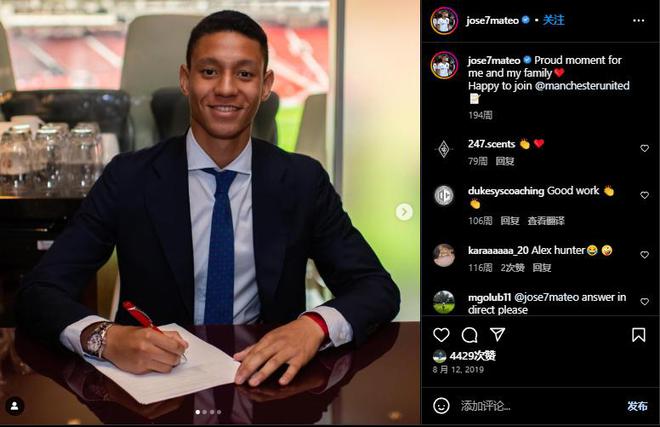Click the 发布 post comment button

click(x=637, y=406)
